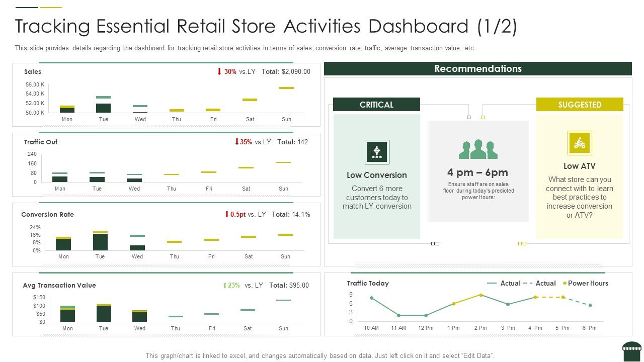Image resolution: width=644 pixels, height=362 pixels.
Task: Click Total: $2,090.00 in Sales panel
Action: 286,71
